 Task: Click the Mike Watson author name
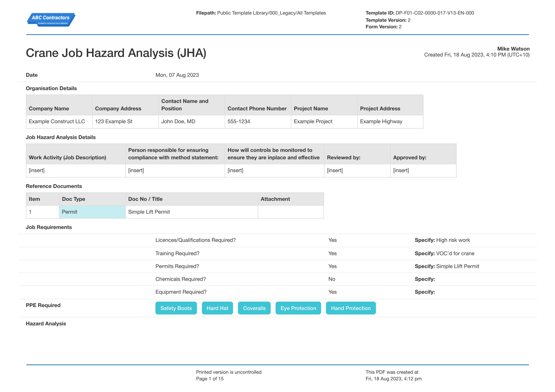(513, 49)
